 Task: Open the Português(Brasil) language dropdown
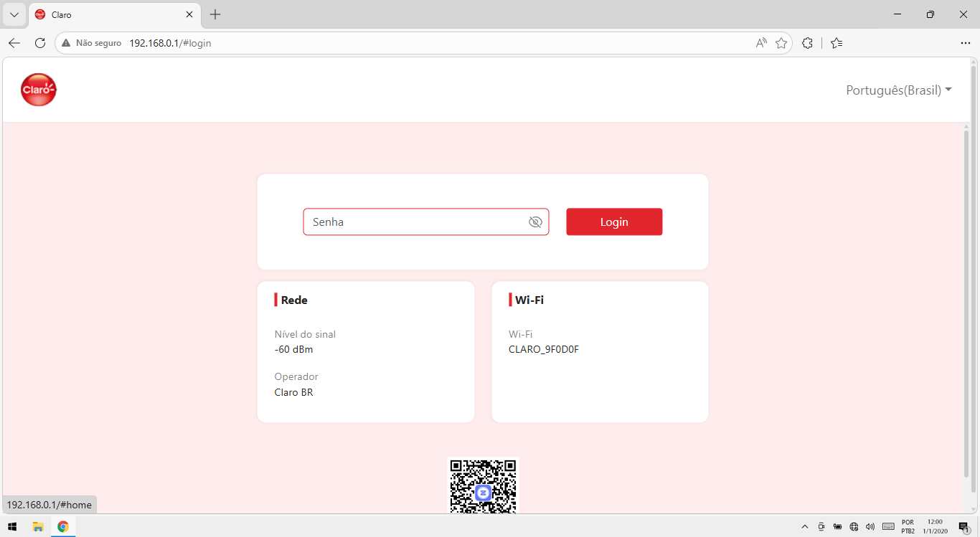899,90
